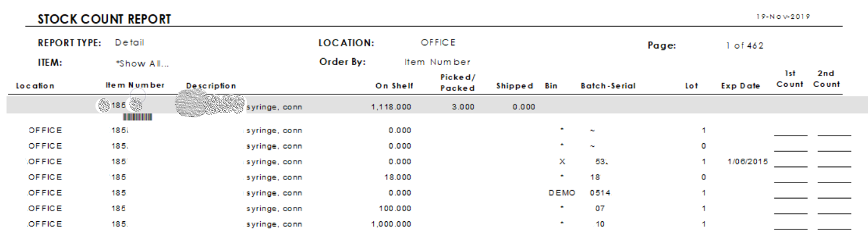
Task: Select the 1,118.000 on-shelf total
Action: [x=391, y=107]
